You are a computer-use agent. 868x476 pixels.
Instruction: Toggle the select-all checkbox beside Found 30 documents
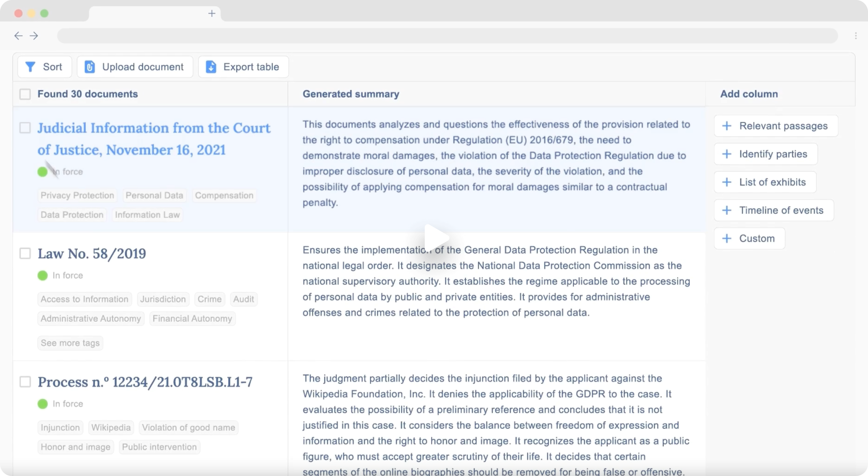[25, 94]
